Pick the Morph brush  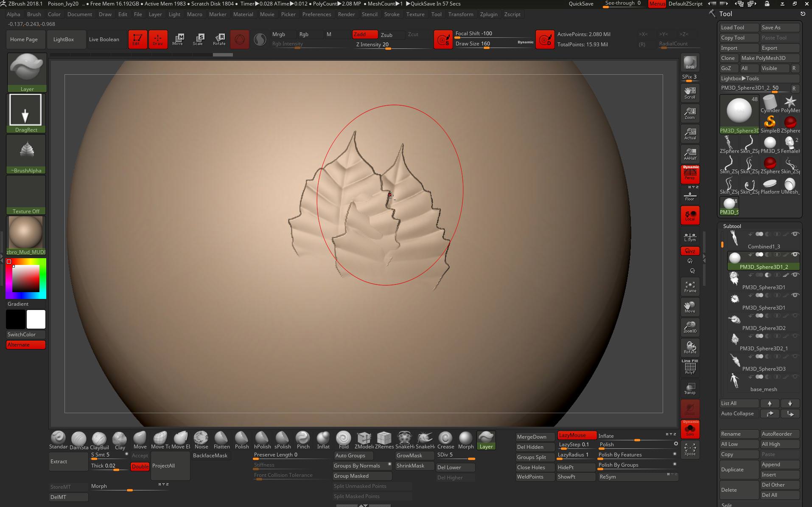click(466, 440)
